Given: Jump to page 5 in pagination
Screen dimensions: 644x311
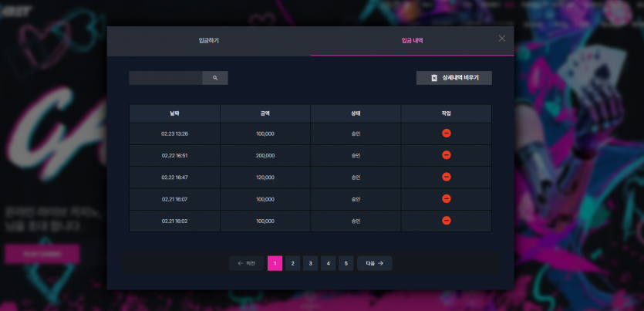Looking at the screenshot, I should click(346, 263).
